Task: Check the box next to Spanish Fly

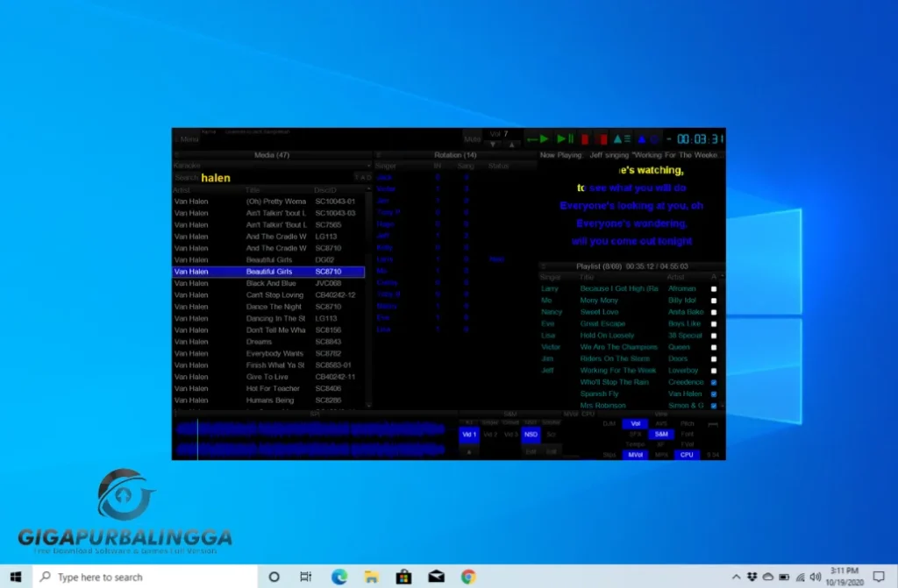Action: pos(714,393)
